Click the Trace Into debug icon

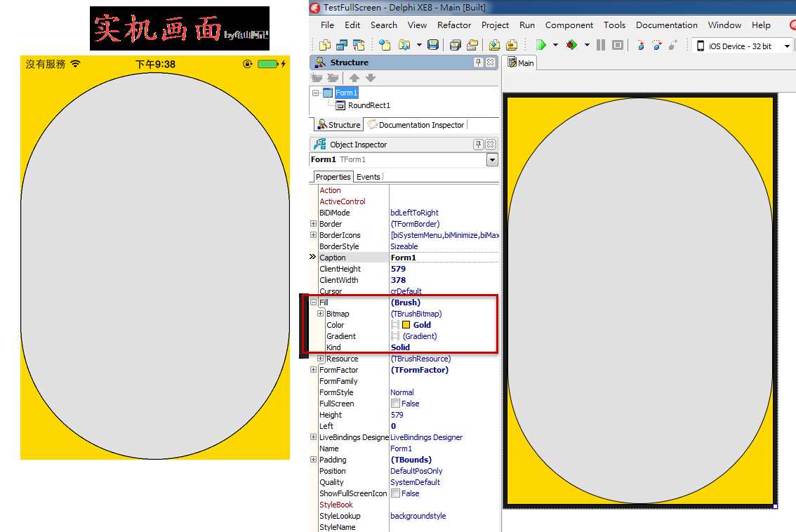641,45
